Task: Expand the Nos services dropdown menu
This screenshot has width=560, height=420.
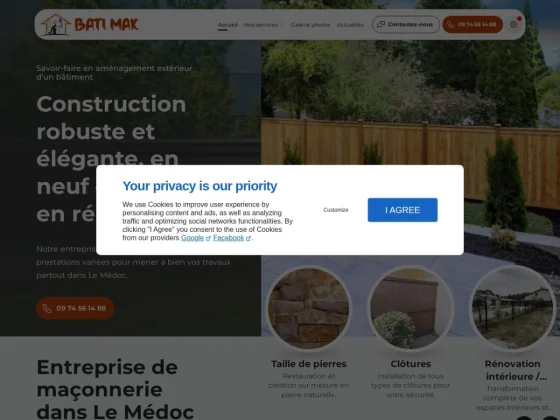Action: pyautogui.click(x=263, y=25)
